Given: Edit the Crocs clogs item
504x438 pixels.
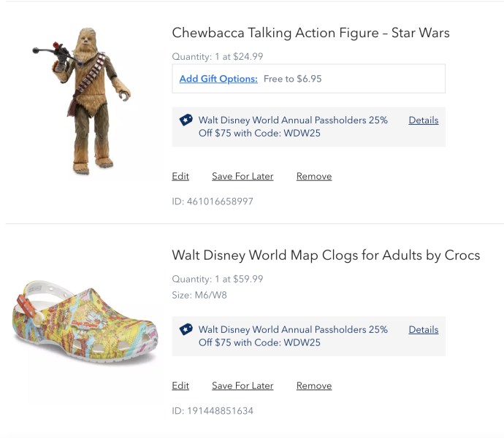Looking at the screenshot, I should click(180, 386).
